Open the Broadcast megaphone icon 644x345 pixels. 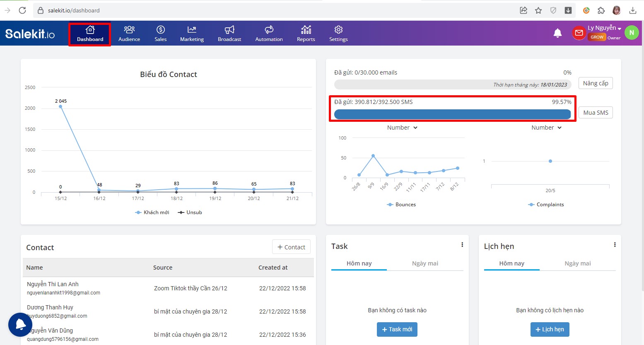click(x=229, y=30)
